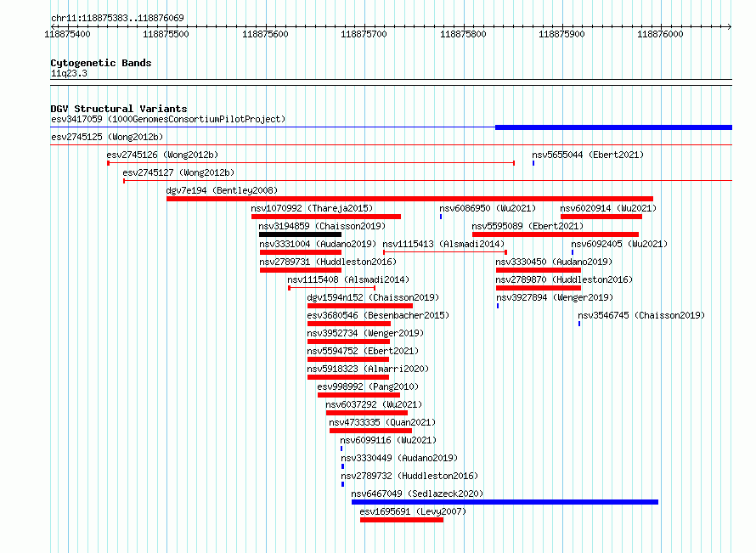Select esv3680546 (Besenbacher2015) label
This screenshot has width=756, height=553.
[378, 315]
